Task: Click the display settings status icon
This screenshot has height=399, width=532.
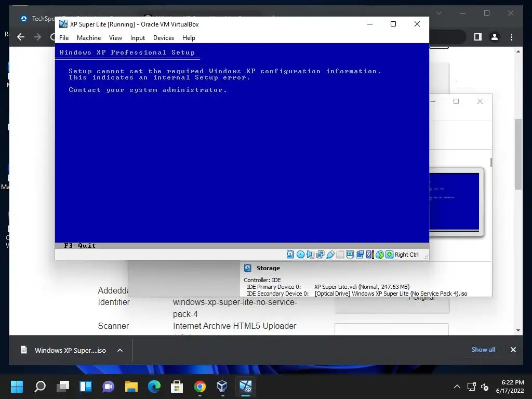Action: (350, 255)
